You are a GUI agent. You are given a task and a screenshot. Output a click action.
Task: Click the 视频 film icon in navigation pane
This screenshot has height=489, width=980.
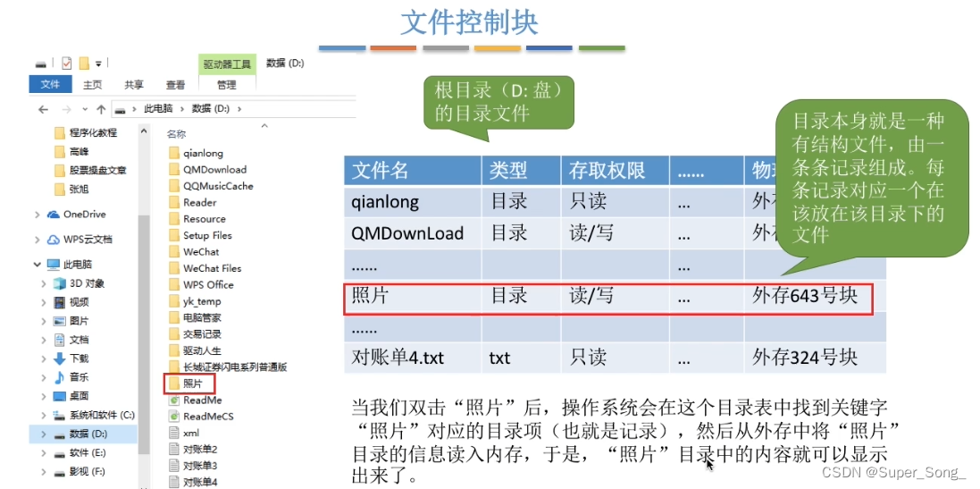pos(59,303)
